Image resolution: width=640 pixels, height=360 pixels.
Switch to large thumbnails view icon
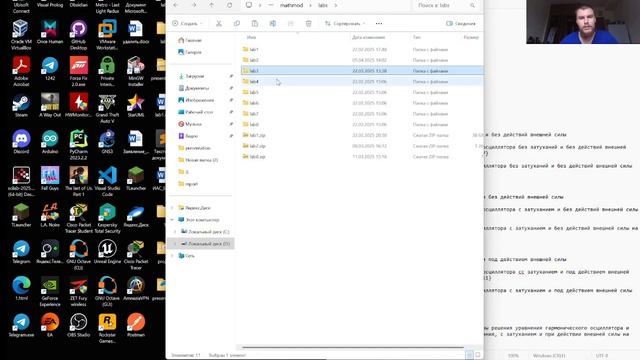(478, 355)
